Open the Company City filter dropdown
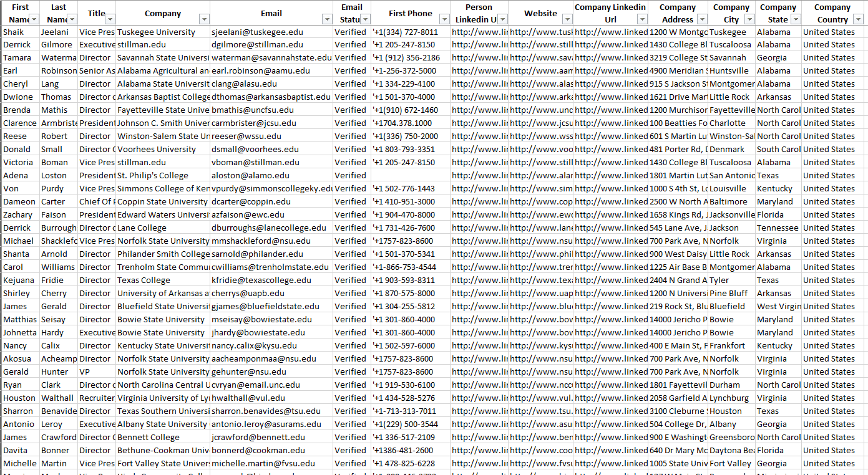Viewport: 868px width, 475px height. pos(749,19)
